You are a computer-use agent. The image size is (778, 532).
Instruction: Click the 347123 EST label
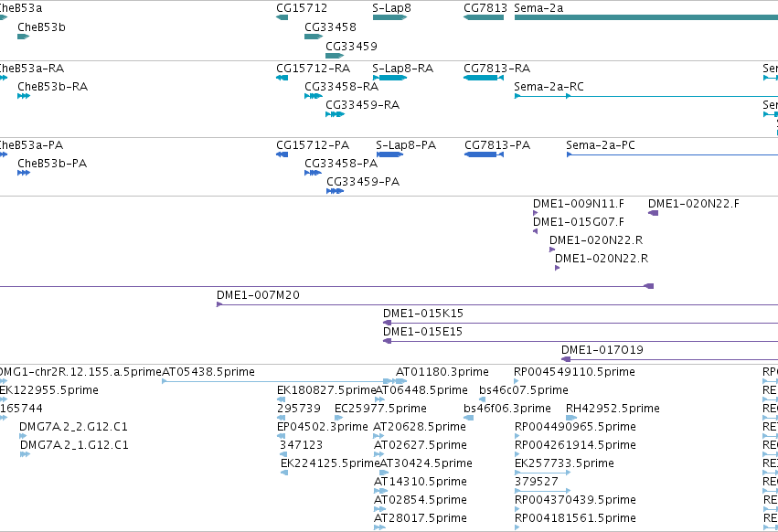point(301,446)
